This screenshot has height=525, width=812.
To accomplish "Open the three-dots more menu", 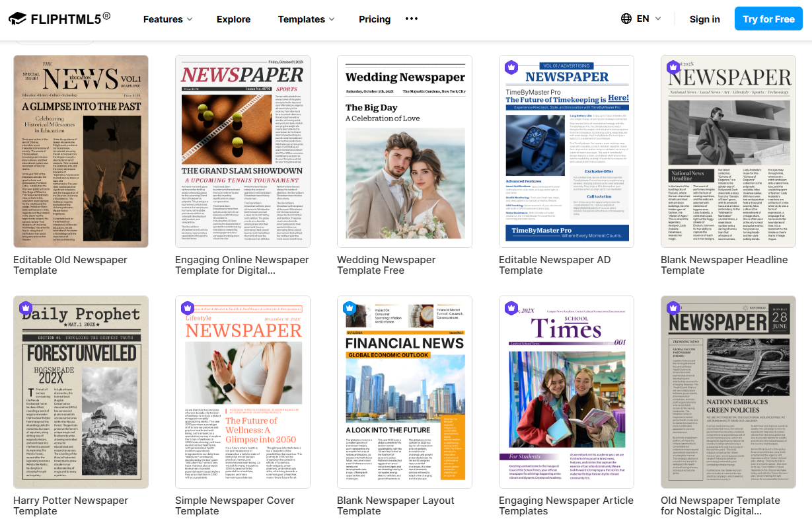I will pos(412,19).
